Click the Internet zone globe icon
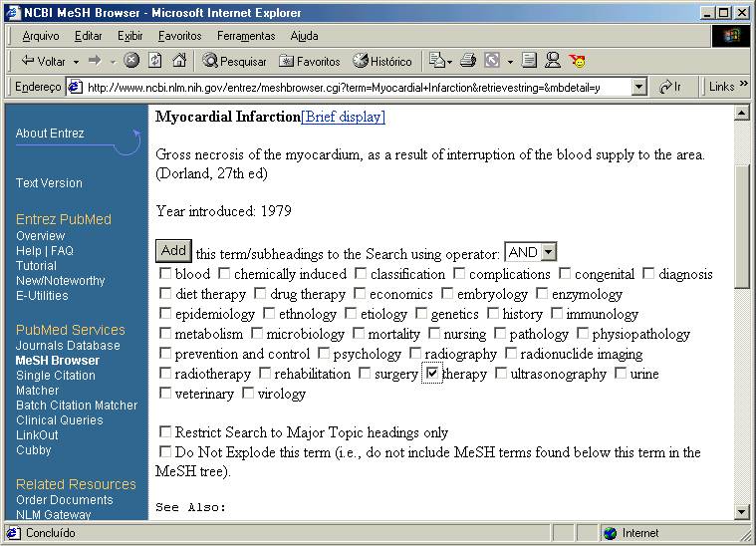756x546 pixels. pos(610,533)
